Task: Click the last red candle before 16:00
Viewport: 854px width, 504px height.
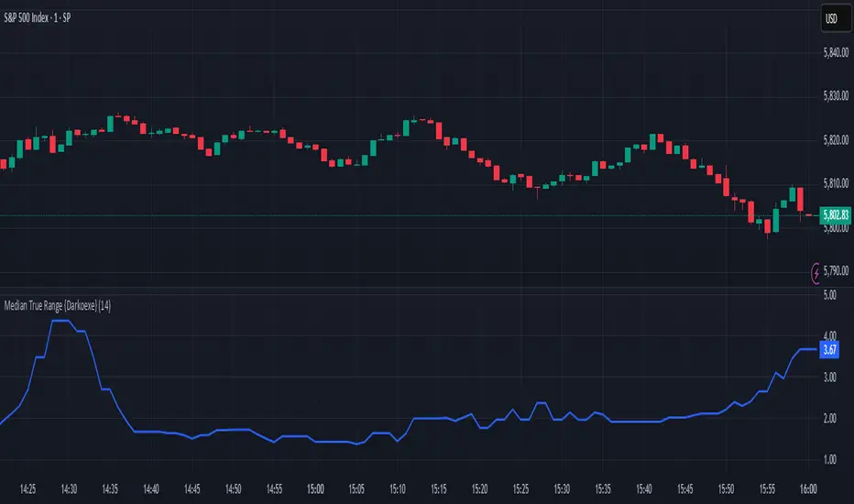Action: pyautogui.click(x=800, y=200)
